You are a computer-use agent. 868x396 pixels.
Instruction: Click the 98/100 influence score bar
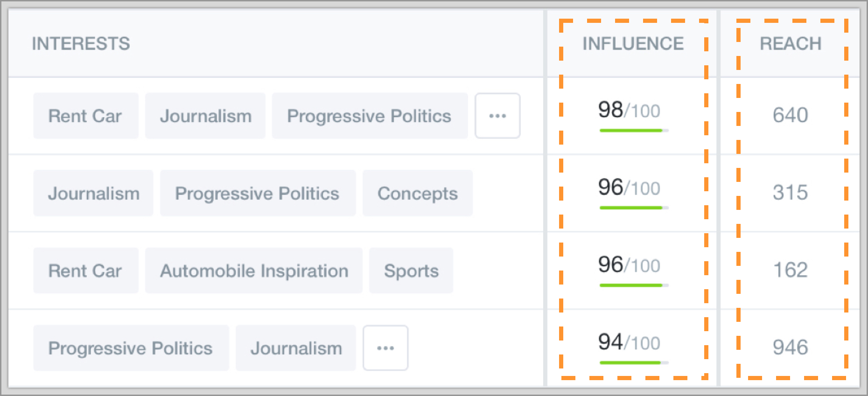point(634,130)
